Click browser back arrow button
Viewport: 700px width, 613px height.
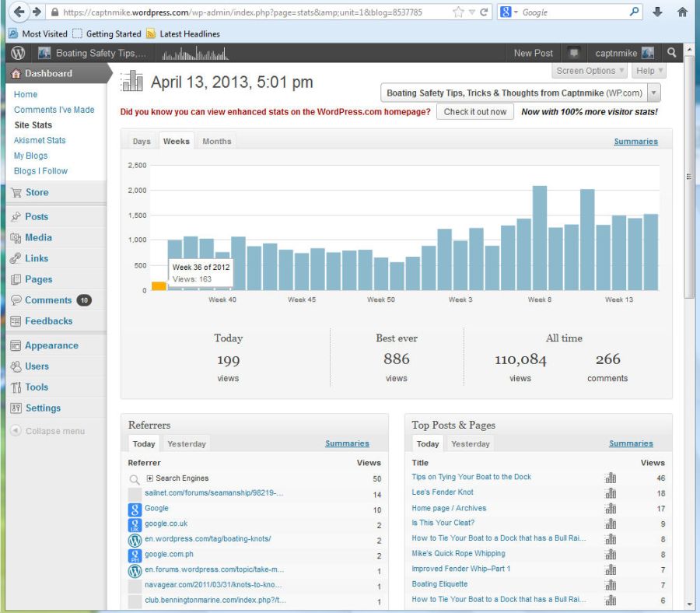coord(19,12)
